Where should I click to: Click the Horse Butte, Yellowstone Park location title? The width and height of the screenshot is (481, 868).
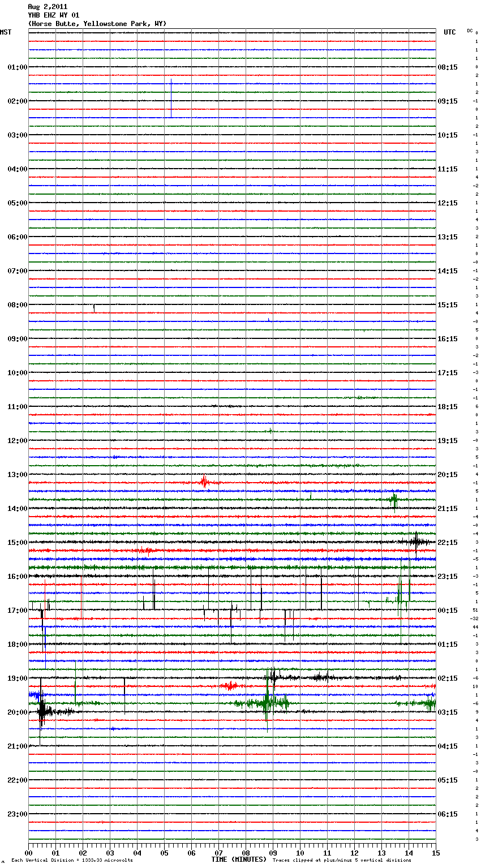click(97, 24)
